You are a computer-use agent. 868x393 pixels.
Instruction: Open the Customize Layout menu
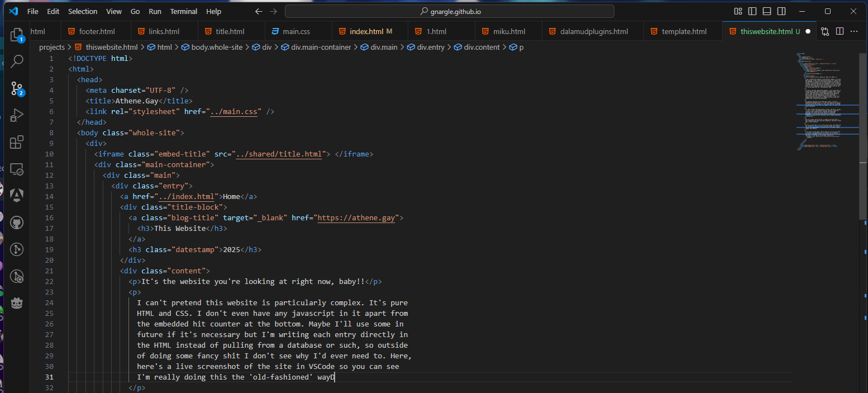click(x=738, y=11)
